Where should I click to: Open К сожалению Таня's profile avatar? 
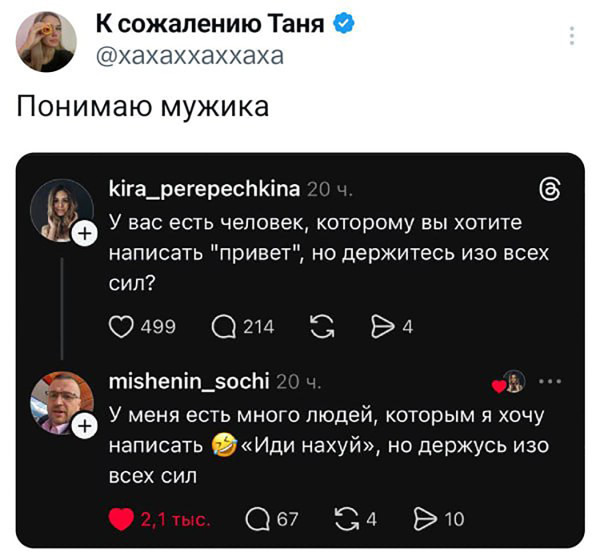pyautogui.click(x=47, y=41)
